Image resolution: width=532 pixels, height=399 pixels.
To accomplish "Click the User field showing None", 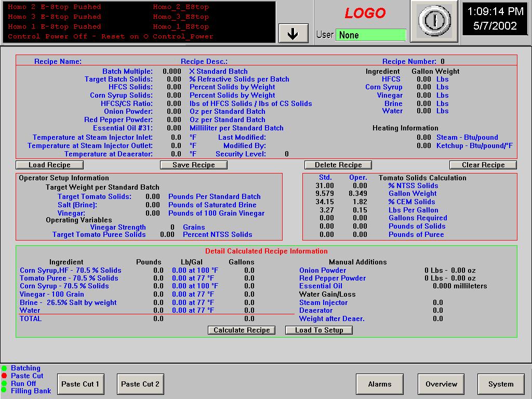I will pyautogui.click(x=371, y=35).
